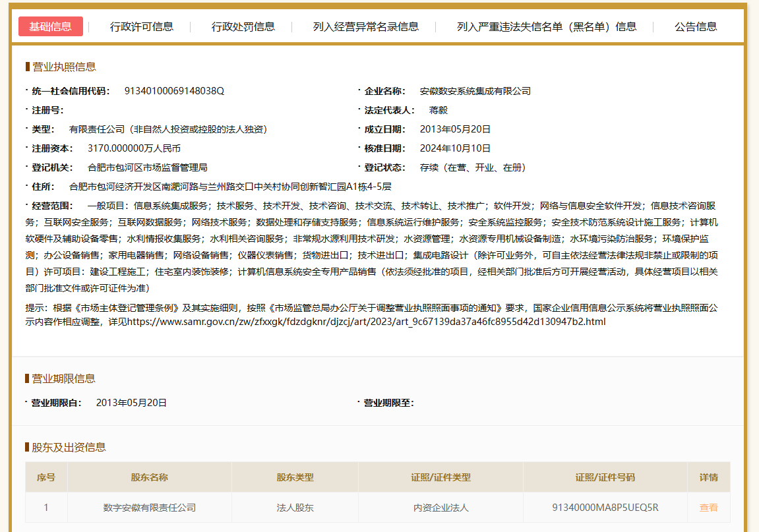Click the 详情 column header
Viewport: 759px width, 532px height.
[709, 478]
